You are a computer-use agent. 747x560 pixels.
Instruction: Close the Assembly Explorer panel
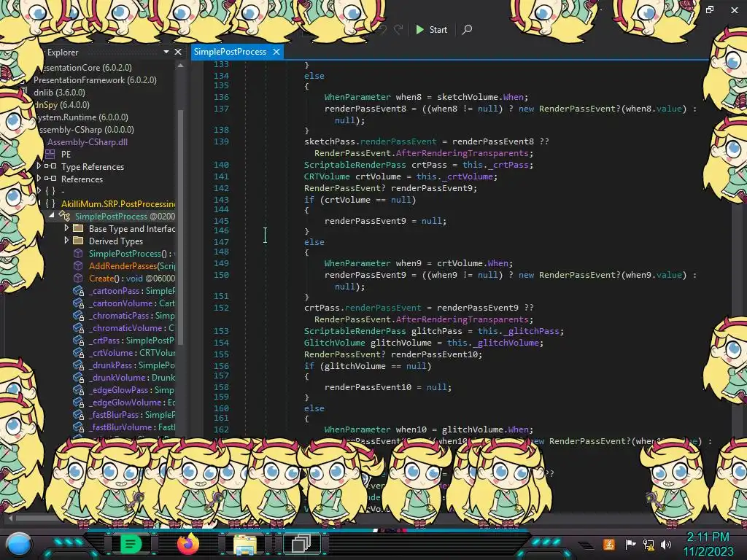(178, 52)
